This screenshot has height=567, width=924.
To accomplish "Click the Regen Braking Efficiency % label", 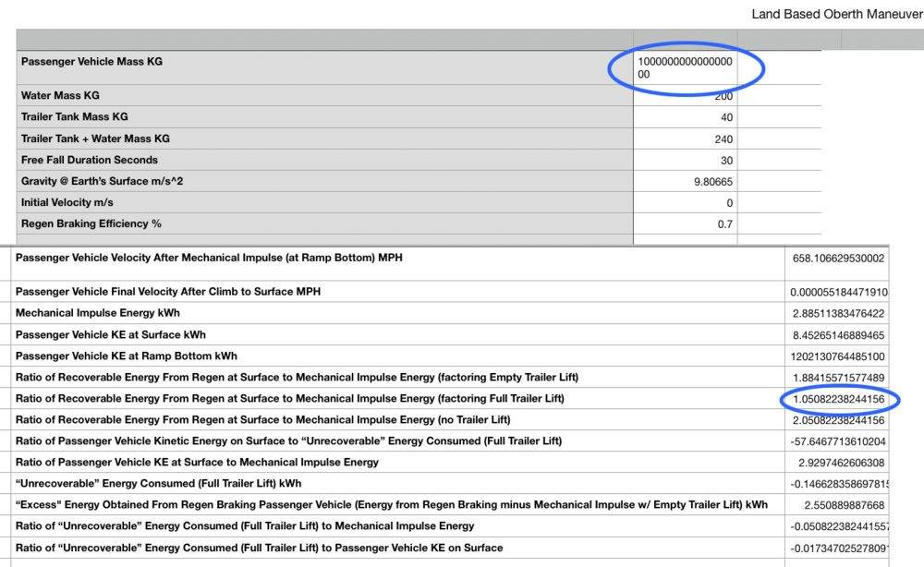I will click(91, 223).
